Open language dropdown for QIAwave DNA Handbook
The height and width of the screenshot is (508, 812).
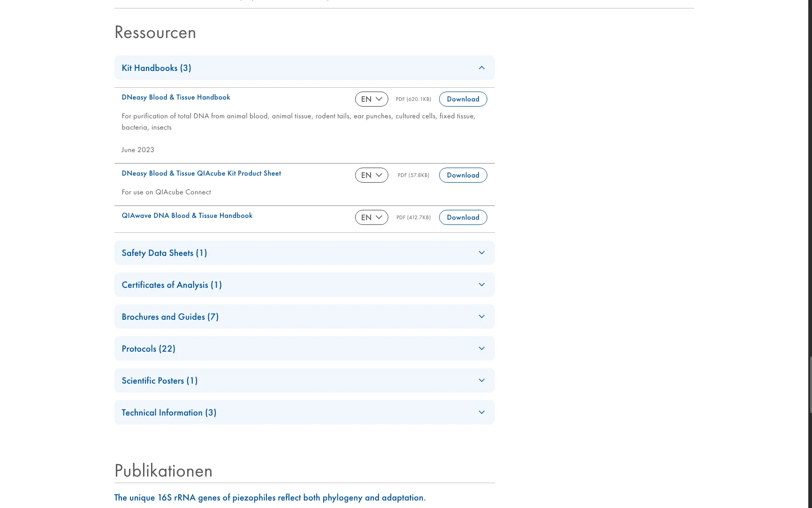(372, 217)
